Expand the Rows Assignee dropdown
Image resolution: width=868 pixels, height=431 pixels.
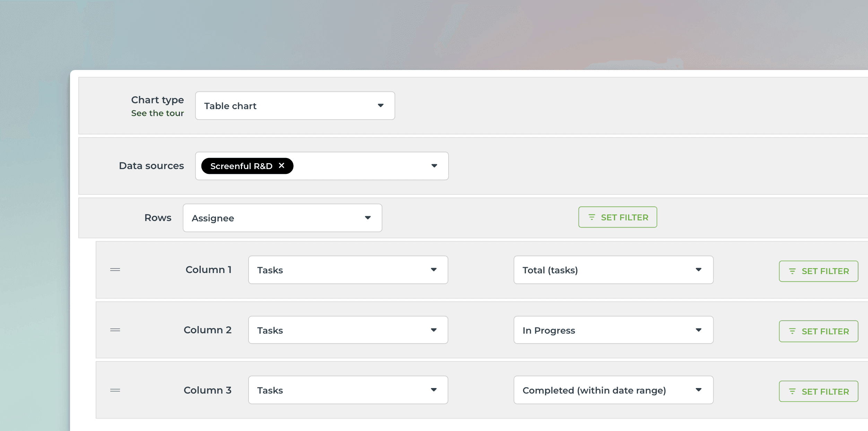click(368, 218)
